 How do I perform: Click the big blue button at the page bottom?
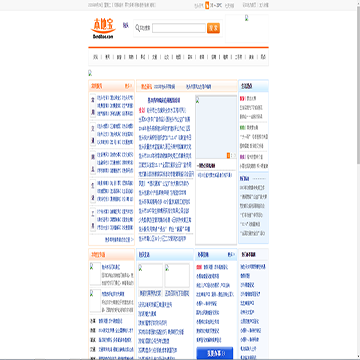tap(215, 353)
